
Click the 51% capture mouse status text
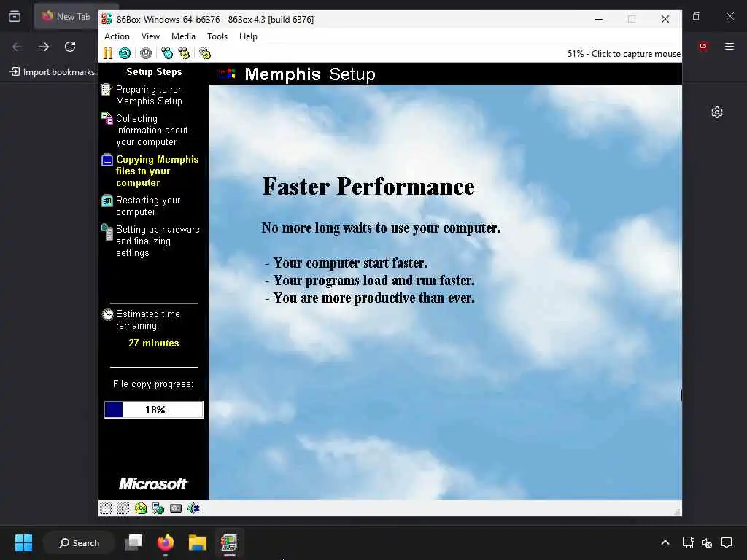pyautogui.click(x=624, y=54)
